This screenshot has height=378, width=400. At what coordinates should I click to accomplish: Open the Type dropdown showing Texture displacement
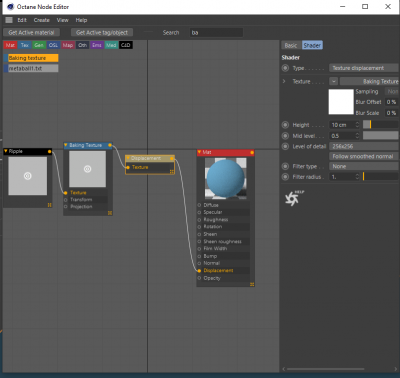(x=364, y=68)
